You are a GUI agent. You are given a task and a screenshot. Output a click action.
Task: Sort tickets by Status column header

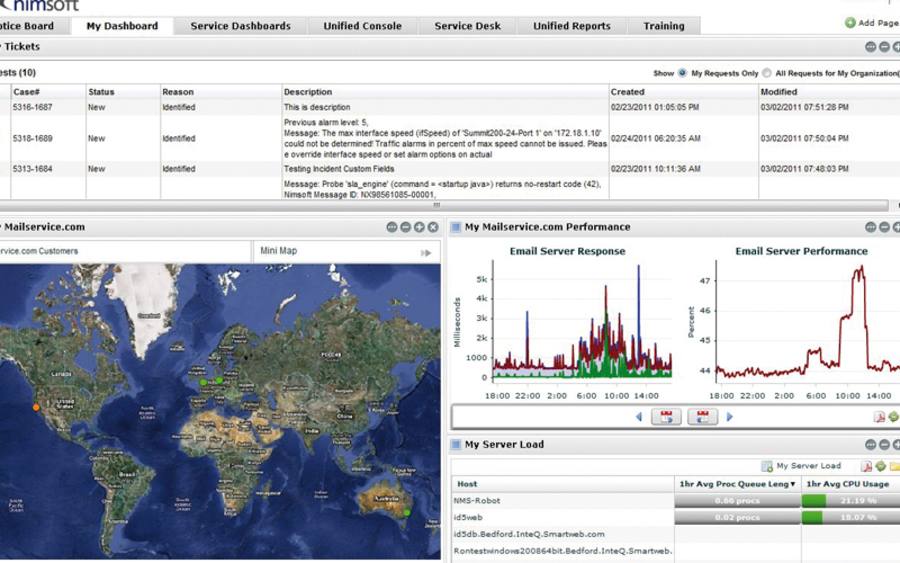(123, 92)
